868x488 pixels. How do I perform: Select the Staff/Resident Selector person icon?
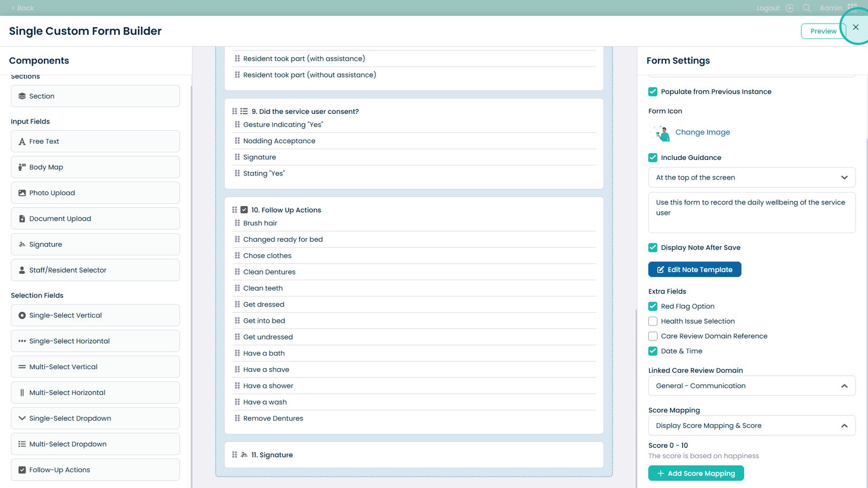[x=22, y=270]
